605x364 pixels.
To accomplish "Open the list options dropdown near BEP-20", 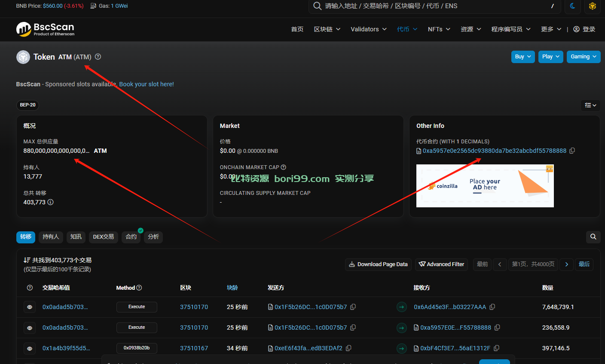I will pyautogui.click(x=590, y=105).
